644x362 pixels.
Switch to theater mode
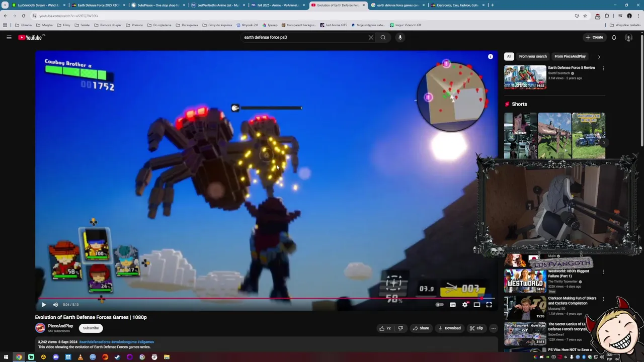477,305
